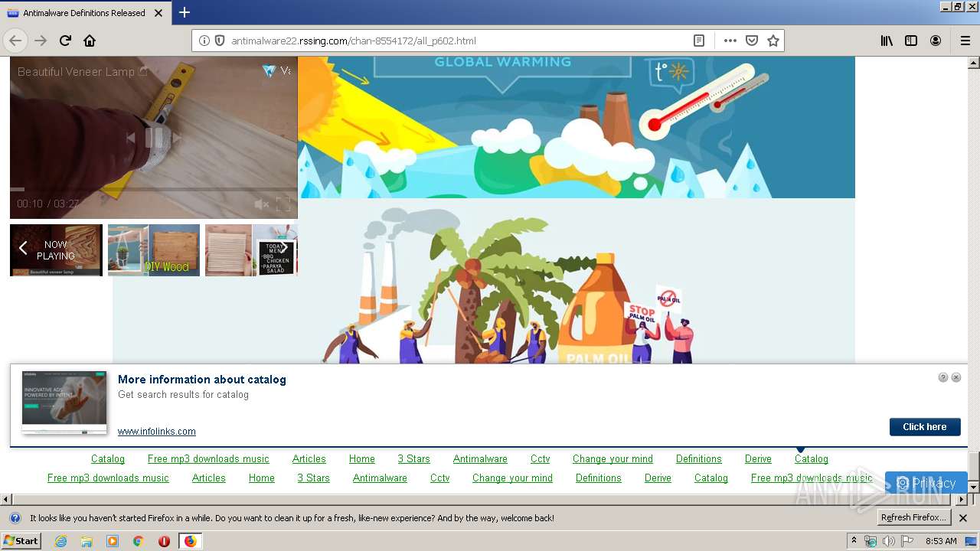This screenshot has width=980, height=551.
Task: Open a new browser tab
Action: coord(185,12)
